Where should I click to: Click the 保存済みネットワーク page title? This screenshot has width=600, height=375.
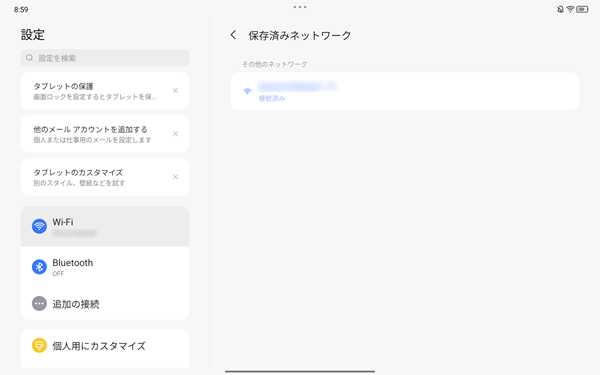point(300,36)
